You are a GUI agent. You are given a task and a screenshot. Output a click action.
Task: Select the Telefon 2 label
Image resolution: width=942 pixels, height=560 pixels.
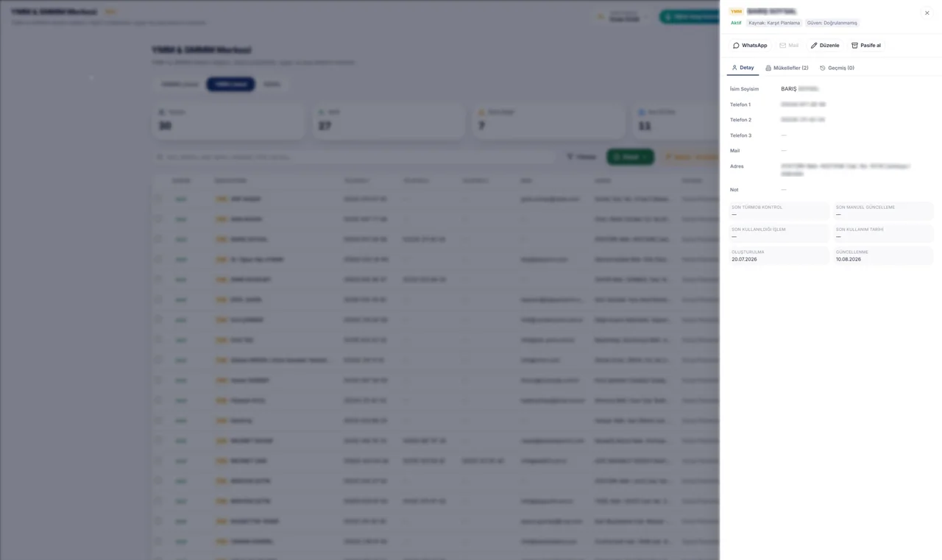click(740, 120)
